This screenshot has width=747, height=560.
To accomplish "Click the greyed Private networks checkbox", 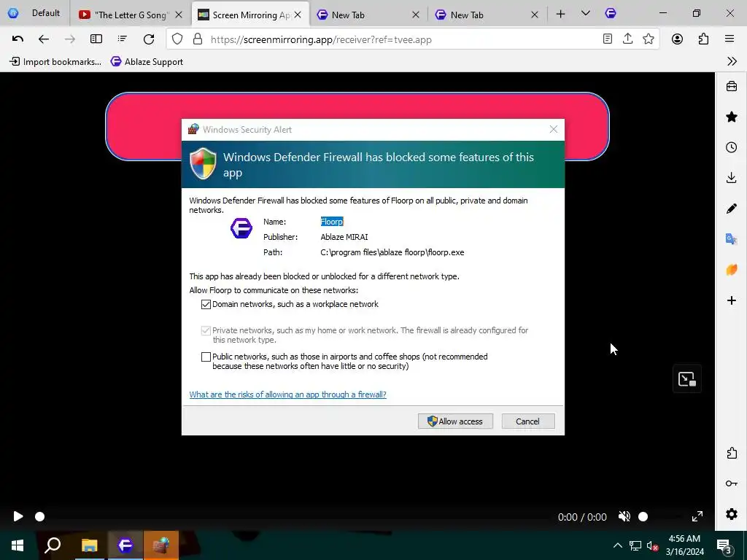I will 206,330.
